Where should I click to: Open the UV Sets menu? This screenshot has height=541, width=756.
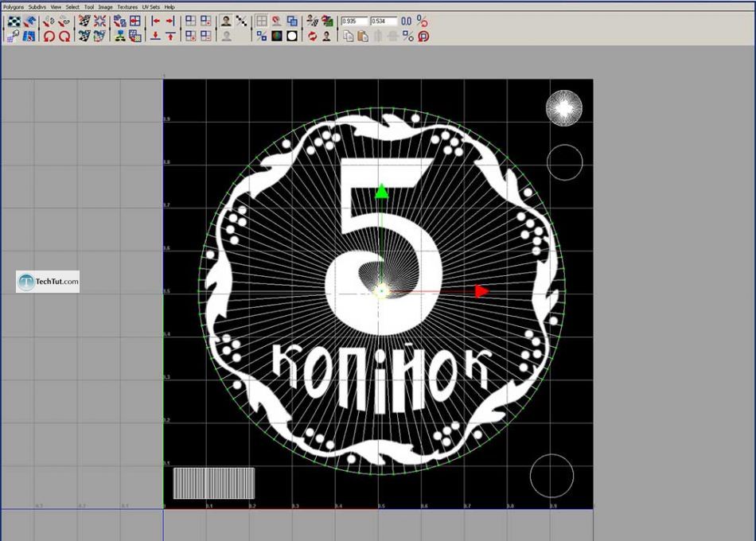(151, 7)
